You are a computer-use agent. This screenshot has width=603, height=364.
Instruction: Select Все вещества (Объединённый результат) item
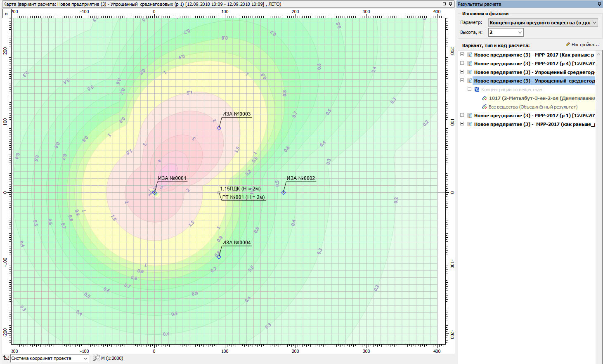(x=532, y=107)
